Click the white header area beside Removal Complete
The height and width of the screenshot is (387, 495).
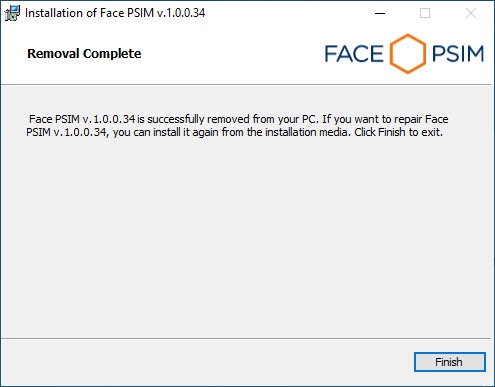pos(230,54)
